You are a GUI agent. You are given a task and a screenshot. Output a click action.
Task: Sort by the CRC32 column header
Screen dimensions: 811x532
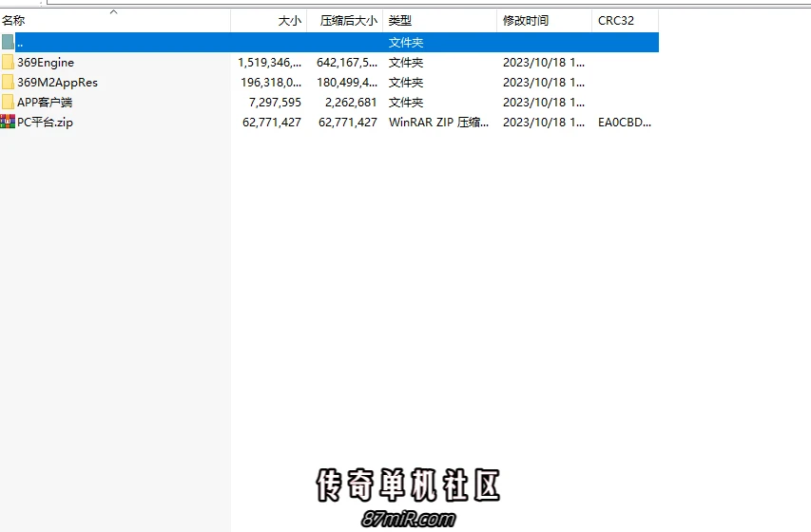tap(626, 20)
